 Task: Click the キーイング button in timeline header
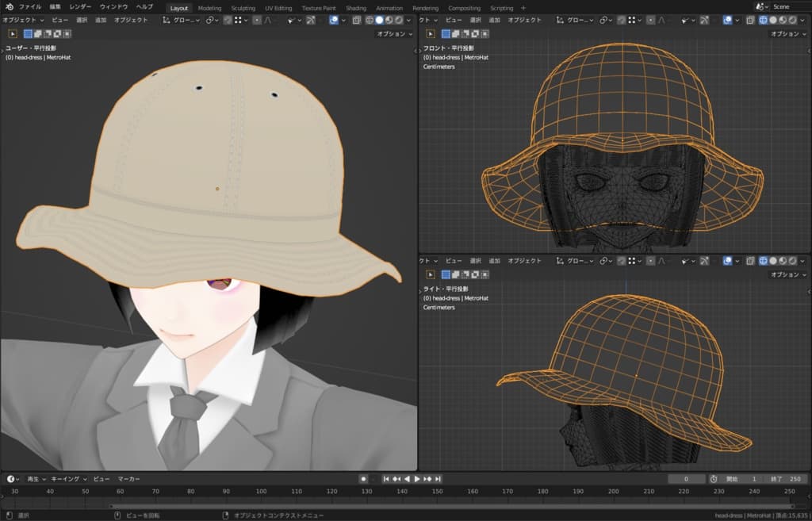coord(69,479)
